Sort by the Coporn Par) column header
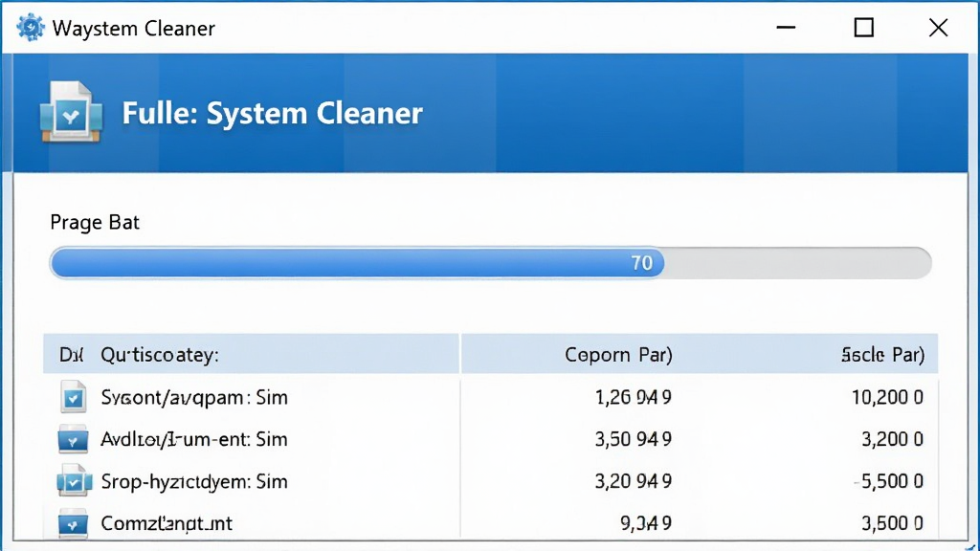 [x=618, y=355]
